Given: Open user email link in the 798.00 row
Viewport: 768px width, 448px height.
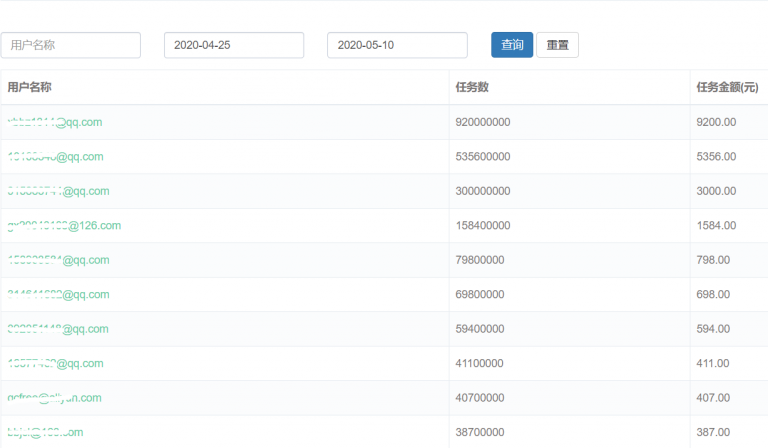Looking at the screenshot, I should pyautogui.click(x=58, y=260).
